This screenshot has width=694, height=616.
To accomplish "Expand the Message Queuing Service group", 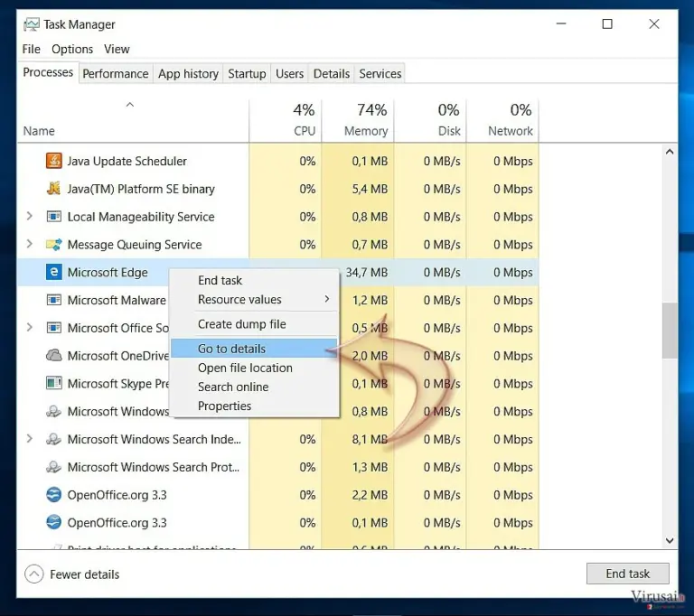I will pos(30,244).
